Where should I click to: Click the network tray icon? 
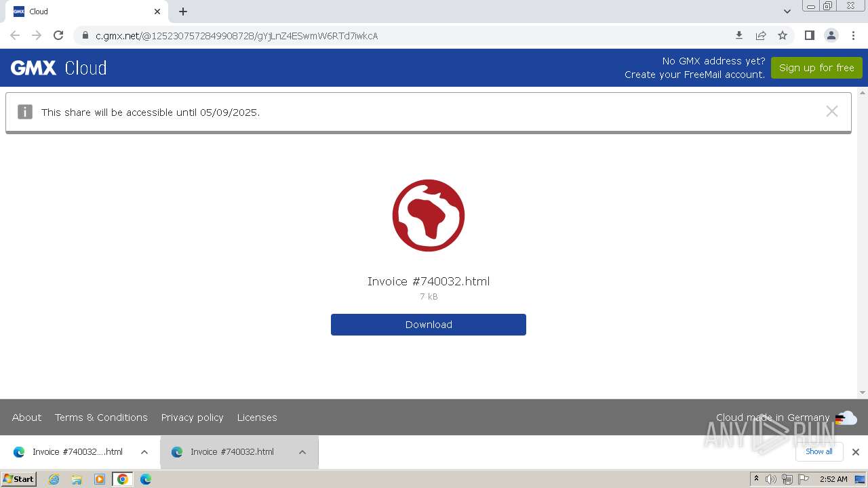[787, 479]
